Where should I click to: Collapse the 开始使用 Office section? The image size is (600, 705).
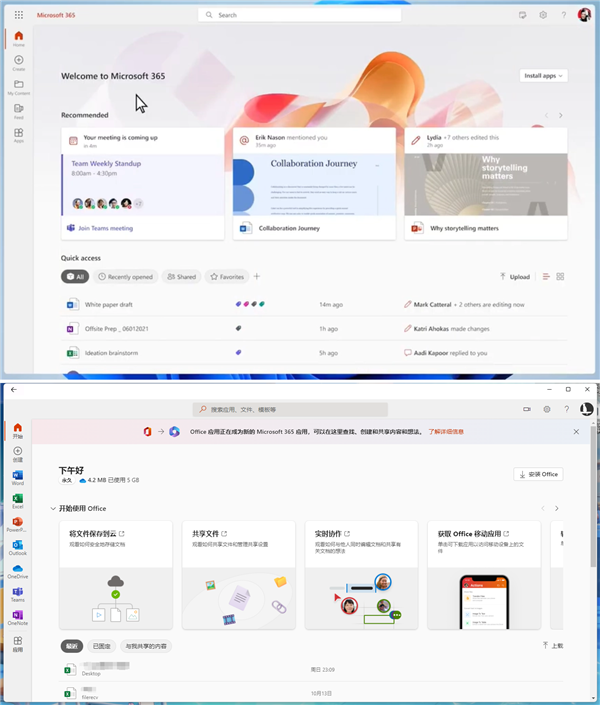click(x=53, y=509)
